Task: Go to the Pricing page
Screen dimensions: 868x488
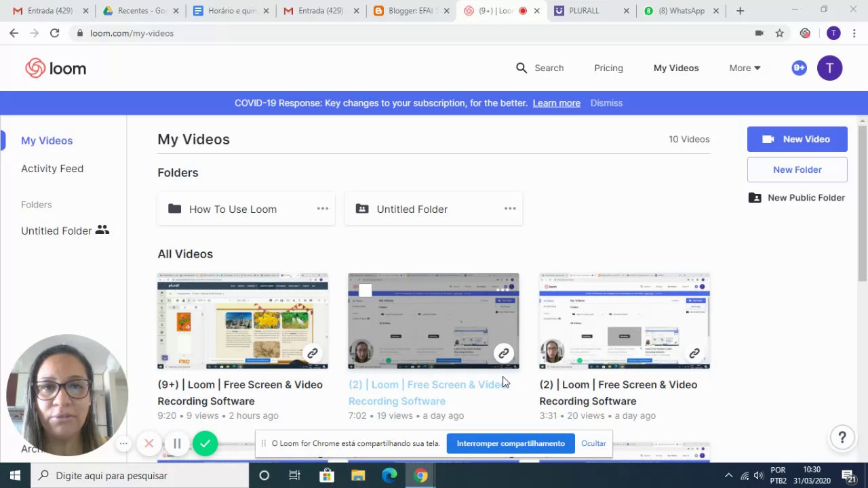Action: click(x=608, y=68)
